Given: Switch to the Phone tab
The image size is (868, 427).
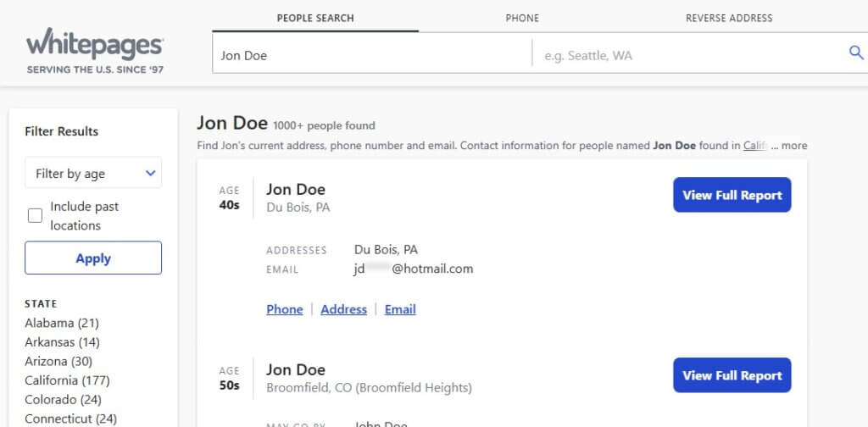Looking at the screenshot, I should (x=522, y=18).
